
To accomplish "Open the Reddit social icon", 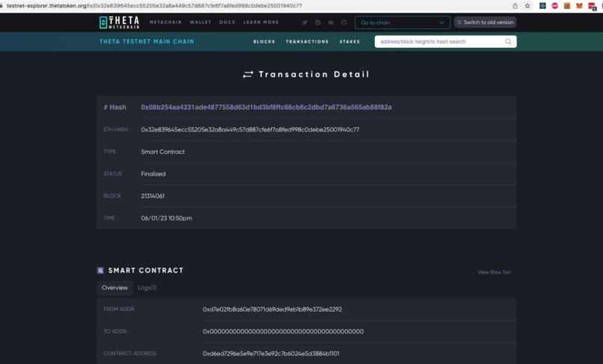I will (x=318, y=22).
